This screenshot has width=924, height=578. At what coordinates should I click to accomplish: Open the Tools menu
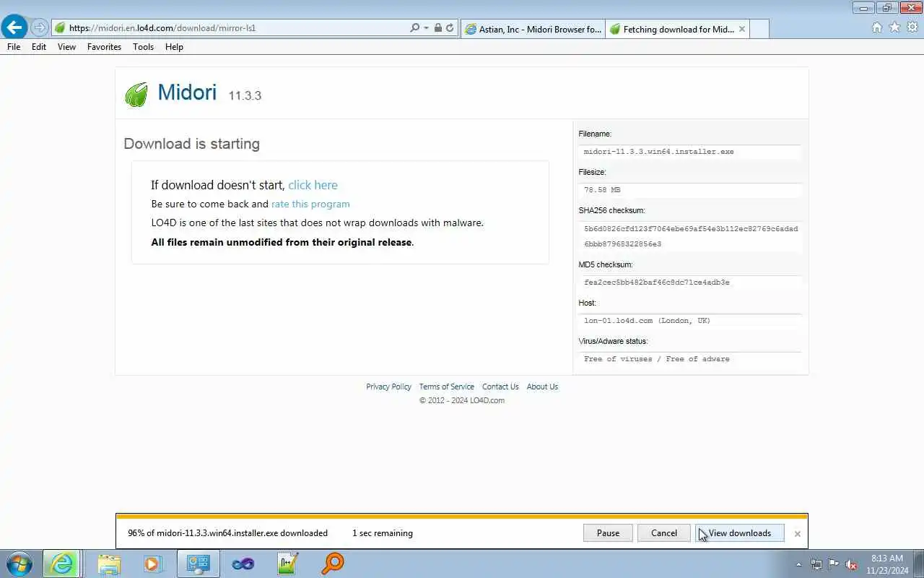point(143,47)
